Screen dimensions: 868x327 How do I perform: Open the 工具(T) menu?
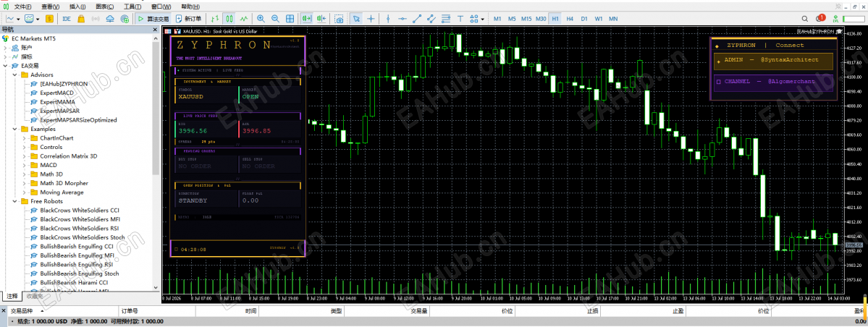click(132, 7)
